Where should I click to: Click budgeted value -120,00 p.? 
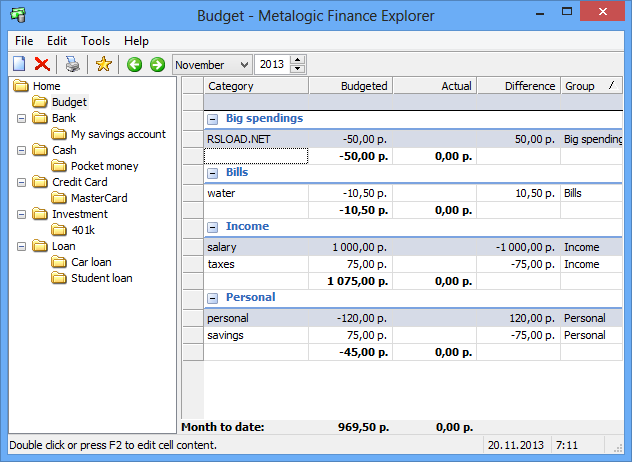tap(362, 318)
